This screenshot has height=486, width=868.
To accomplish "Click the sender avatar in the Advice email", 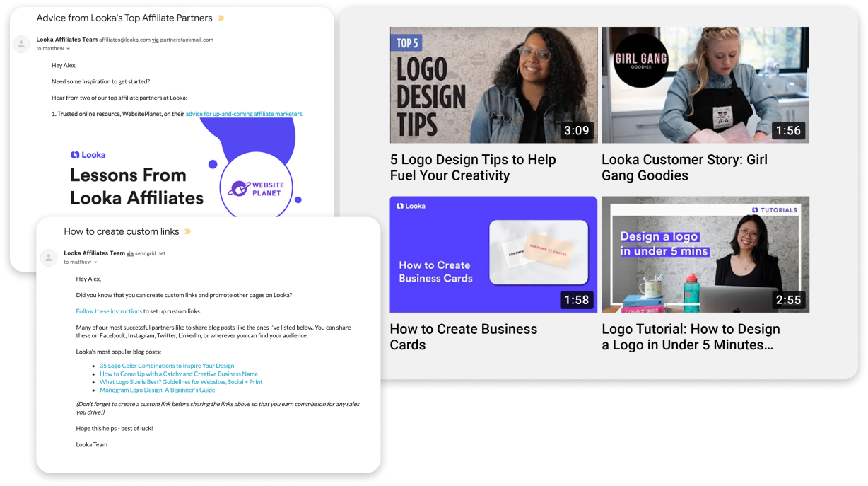I will click(x=22, y=44).
